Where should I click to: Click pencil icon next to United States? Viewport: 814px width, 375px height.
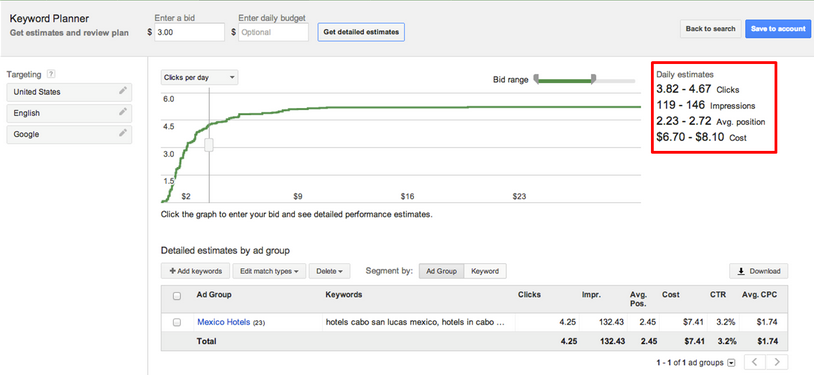coord(123,91)
